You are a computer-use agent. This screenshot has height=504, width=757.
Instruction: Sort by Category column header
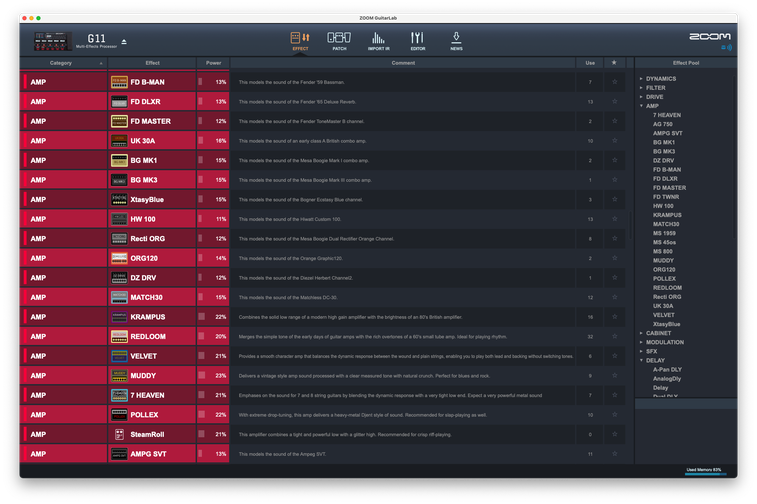tap(63, 63)
